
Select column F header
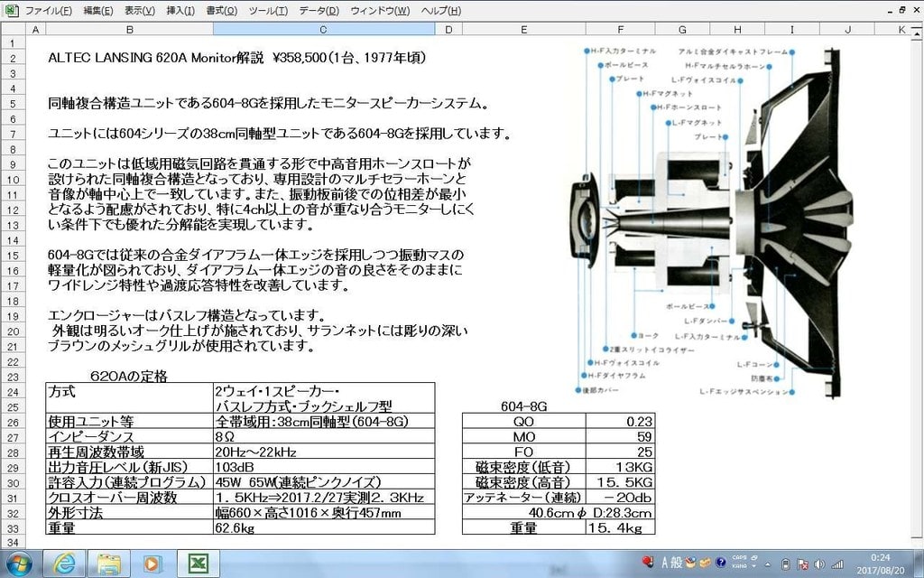pyautogui.click(x=621, y=29)
